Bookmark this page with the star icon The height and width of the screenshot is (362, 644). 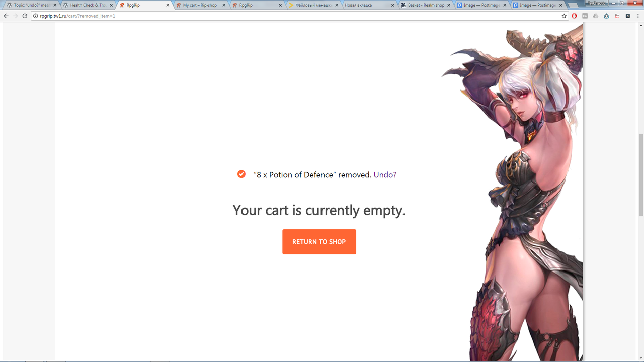tap(564, 16)
